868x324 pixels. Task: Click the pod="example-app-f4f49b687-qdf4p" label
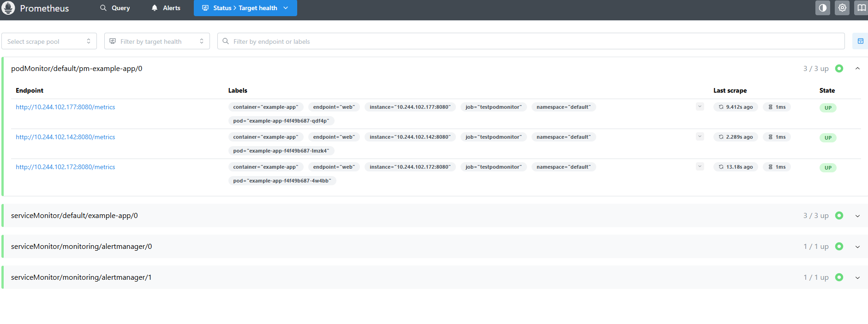(281, 121)
